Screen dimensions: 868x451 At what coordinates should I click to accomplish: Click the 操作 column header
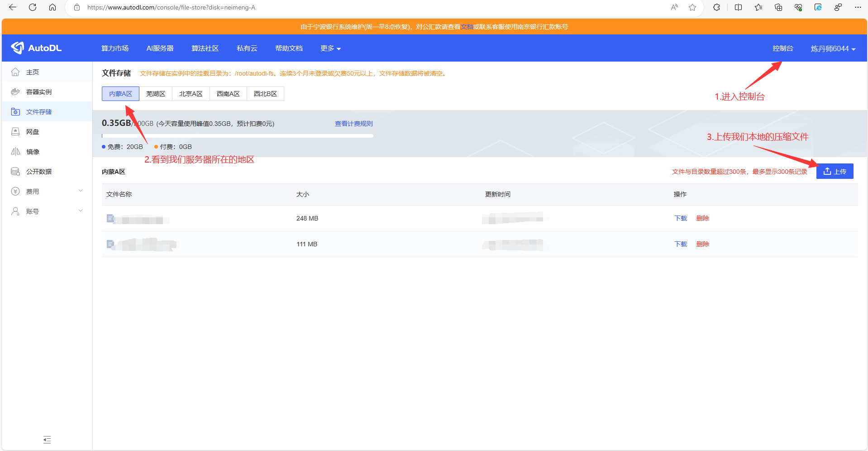[x=680, y=194]
